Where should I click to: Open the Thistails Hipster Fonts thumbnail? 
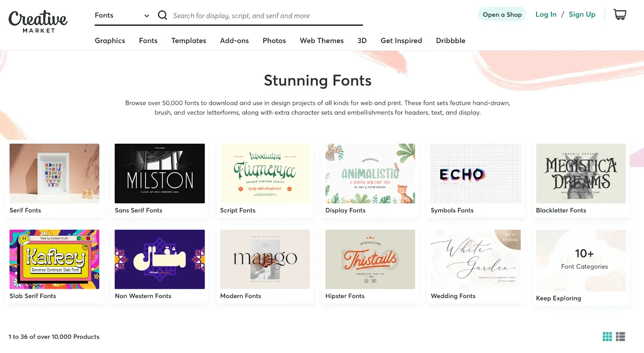click(370, 259)
